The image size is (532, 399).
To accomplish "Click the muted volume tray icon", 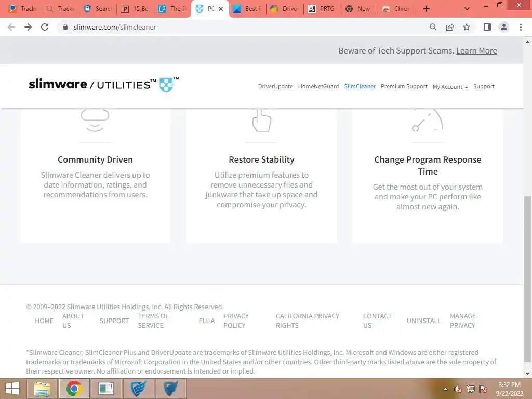I will point(458,389).
